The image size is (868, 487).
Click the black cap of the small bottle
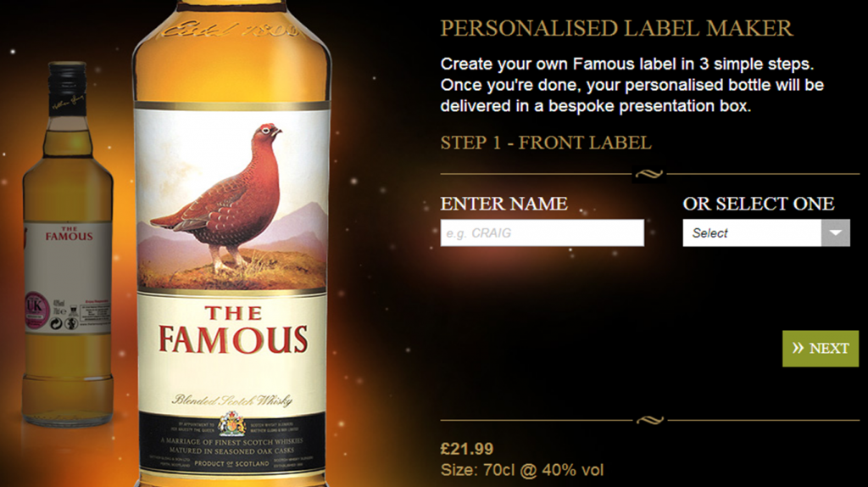coord(68,88)
